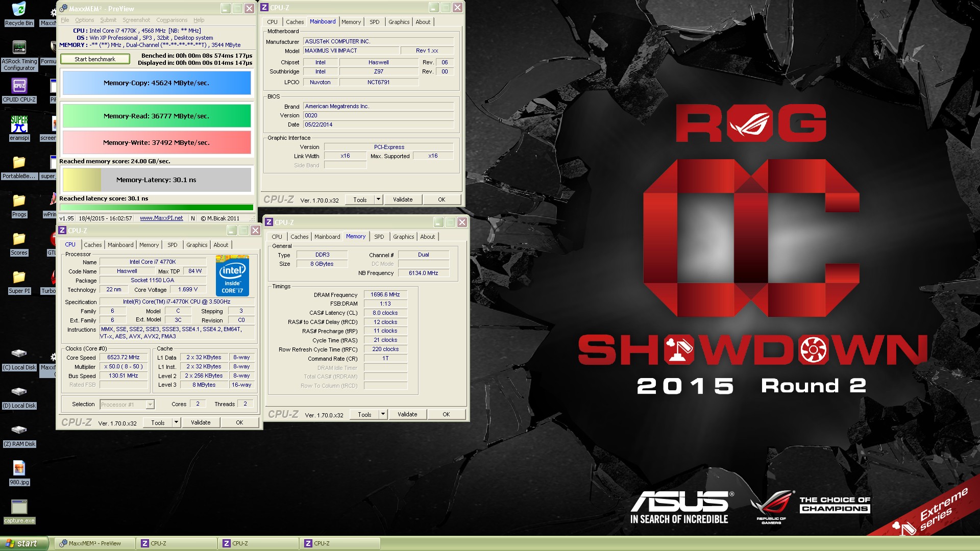Click CPU-Z CPU window title icon

pos(62,230)
